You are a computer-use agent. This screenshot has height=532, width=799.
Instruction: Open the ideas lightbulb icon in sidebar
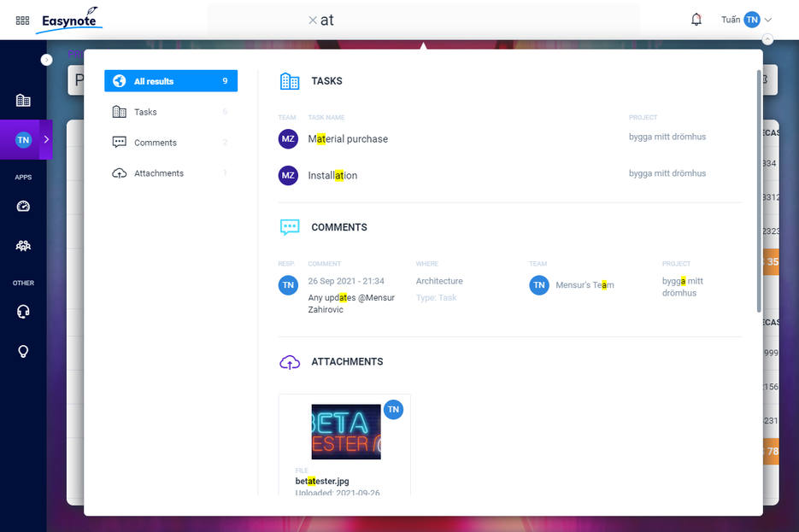point(23,351)
